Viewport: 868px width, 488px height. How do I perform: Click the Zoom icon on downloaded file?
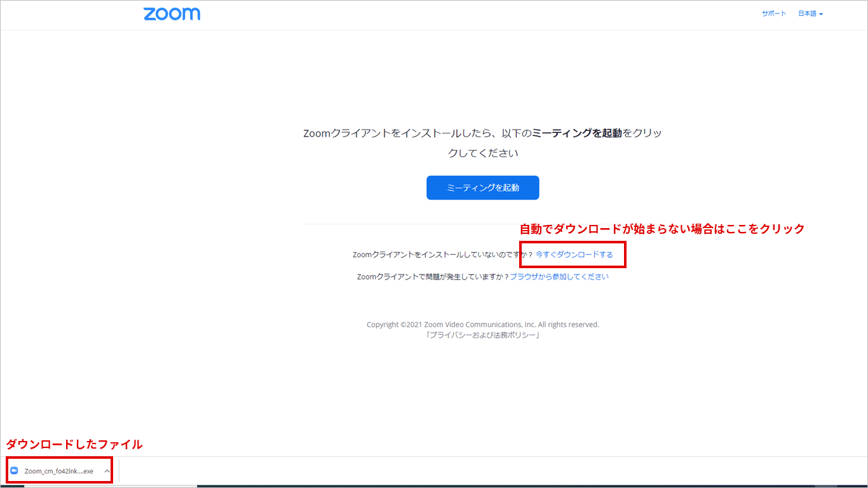pyautogui.click(x=15, y=471)
